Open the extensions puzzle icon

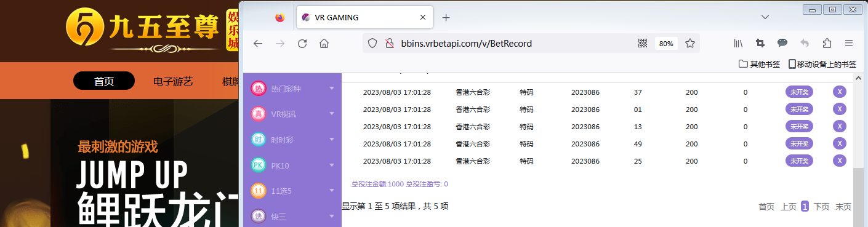coord(827,44)
